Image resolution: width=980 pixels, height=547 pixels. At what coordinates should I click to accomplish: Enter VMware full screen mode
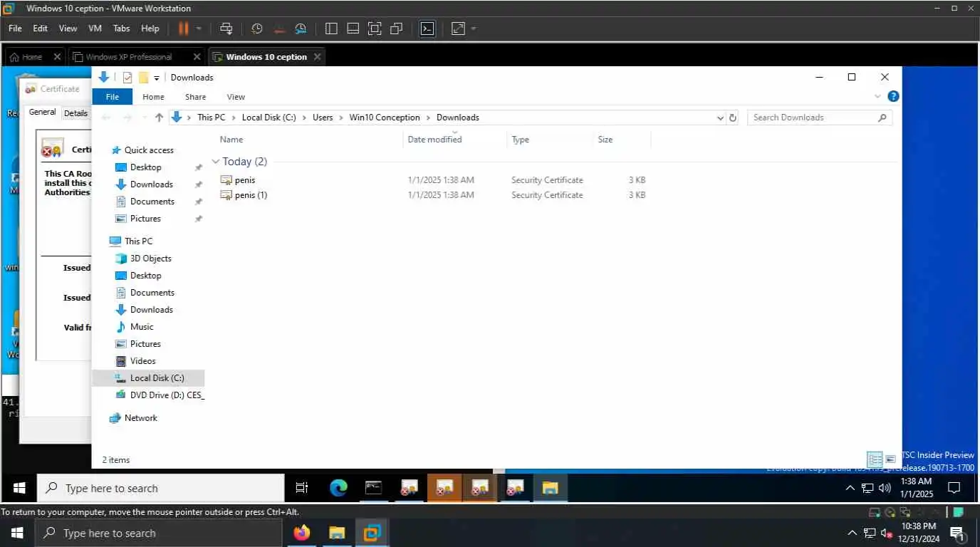tap(375, 28)
